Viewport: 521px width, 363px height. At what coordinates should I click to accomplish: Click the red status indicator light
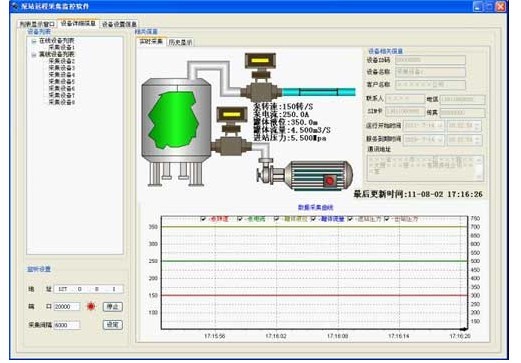pos(91,306)
